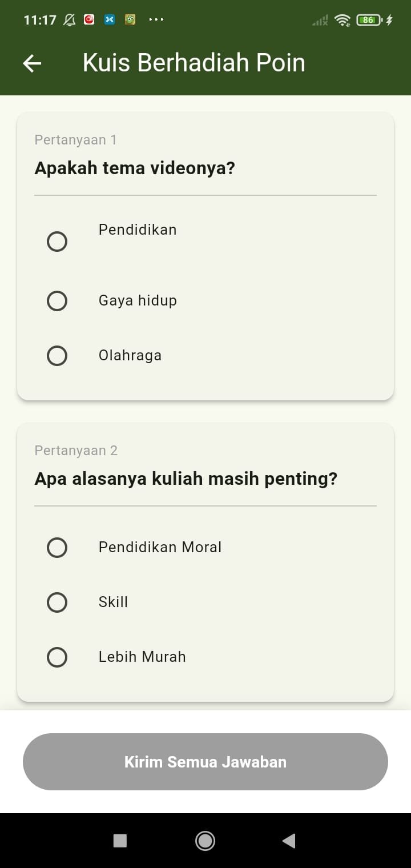411x868 pixels.
Task: Tap the red notification app icon
Action: coord(89,20)
